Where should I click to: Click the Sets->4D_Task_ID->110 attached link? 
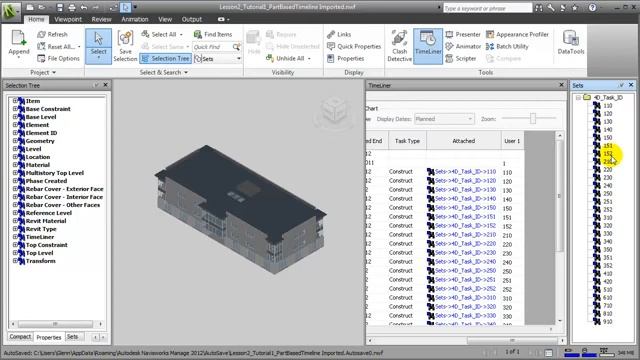coord(465,171)
